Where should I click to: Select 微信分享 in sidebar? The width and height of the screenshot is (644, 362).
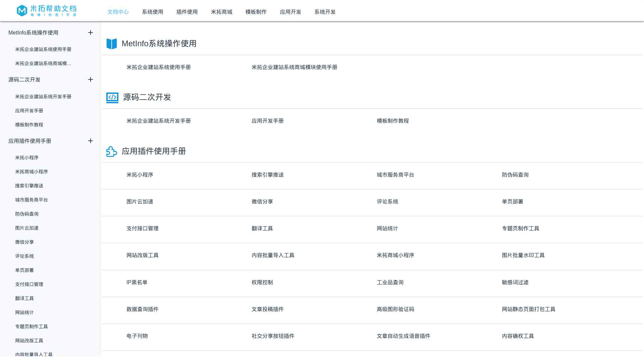pos(24,242)
